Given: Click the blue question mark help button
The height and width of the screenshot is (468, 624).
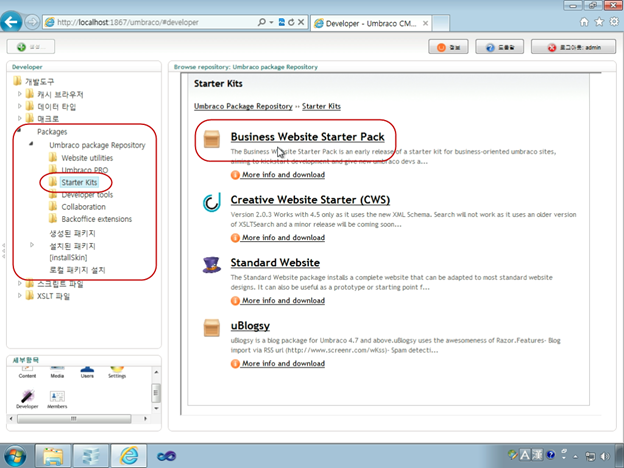Looking at the screenshot, I should click(499, 47).
